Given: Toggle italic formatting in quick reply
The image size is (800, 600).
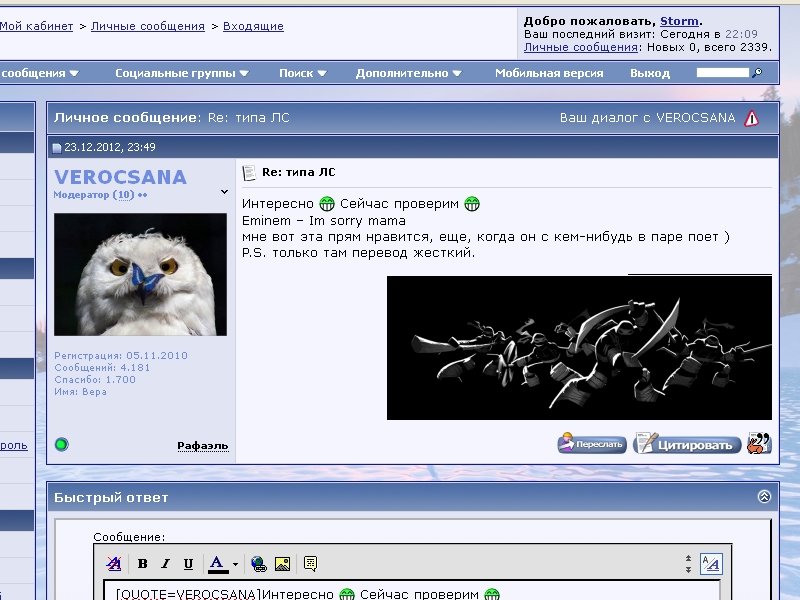Looking at the screenshot, I should coord(165,564).
